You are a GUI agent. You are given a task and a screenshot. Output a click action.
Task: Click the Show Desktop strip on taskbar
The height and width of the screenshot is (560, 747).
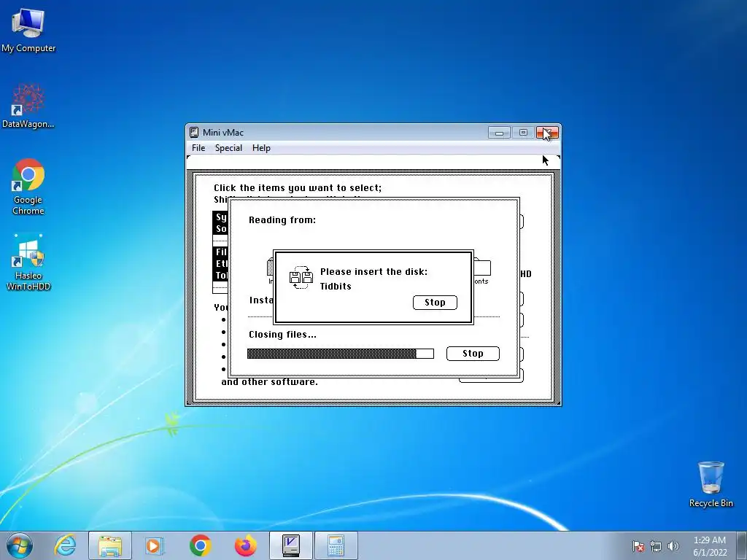coord(743,546)
